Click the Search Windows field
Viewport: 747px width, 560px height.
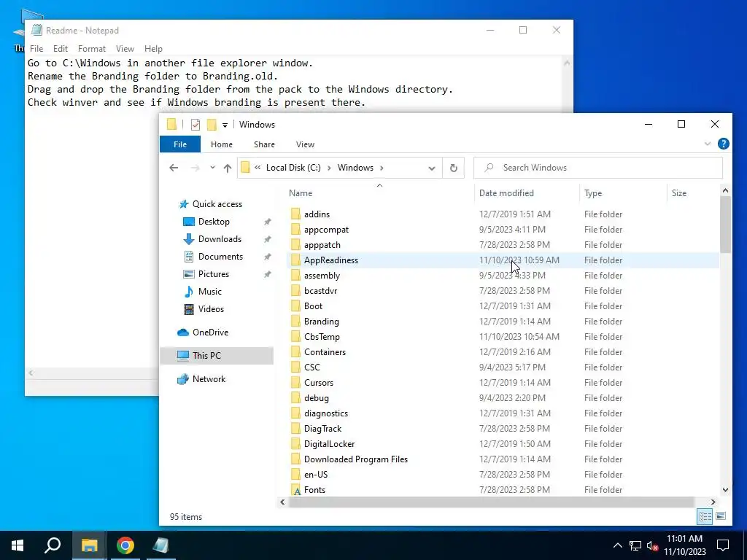(598, 168)
